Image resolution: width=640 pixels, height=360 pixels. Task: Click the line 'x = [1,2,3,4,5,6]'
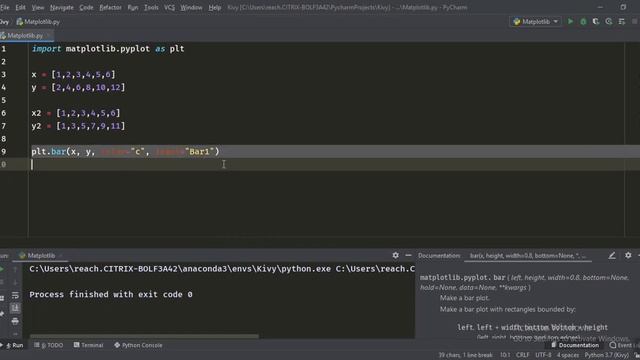point(73,75)
